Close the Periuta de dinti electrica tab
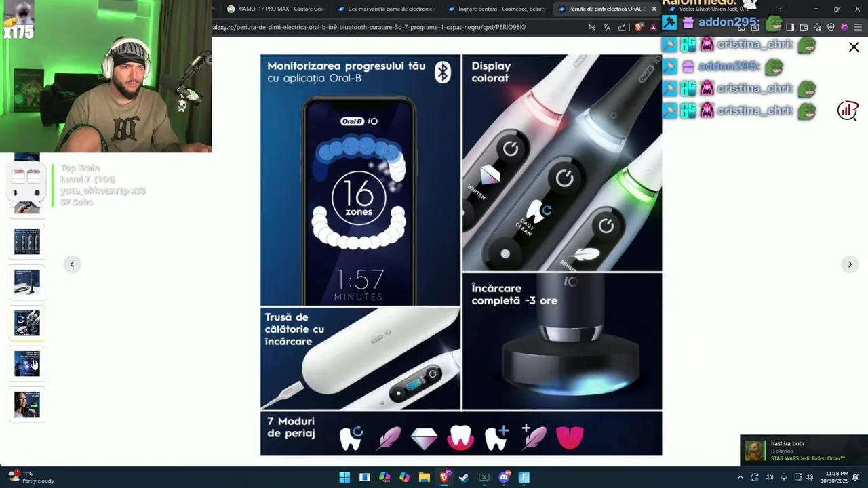The height and width of the screenshot is (488, 868). click(x=654, y=9)
